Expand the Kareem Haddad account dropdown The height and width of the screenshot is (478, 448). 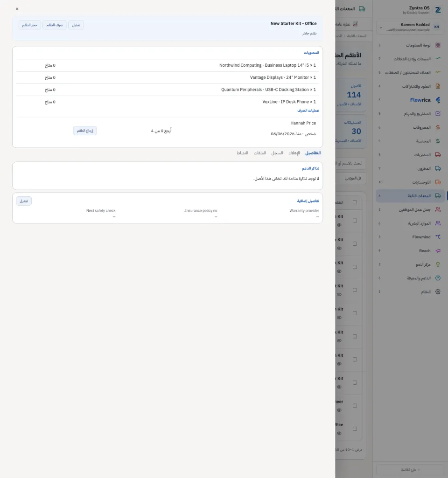(381, 28)
